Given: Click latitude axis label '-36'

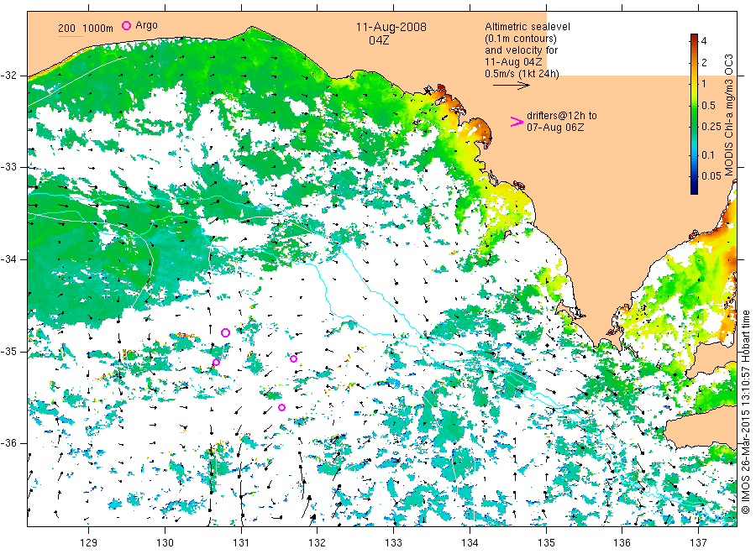Looking at the screenshot, I should [8, 443].
